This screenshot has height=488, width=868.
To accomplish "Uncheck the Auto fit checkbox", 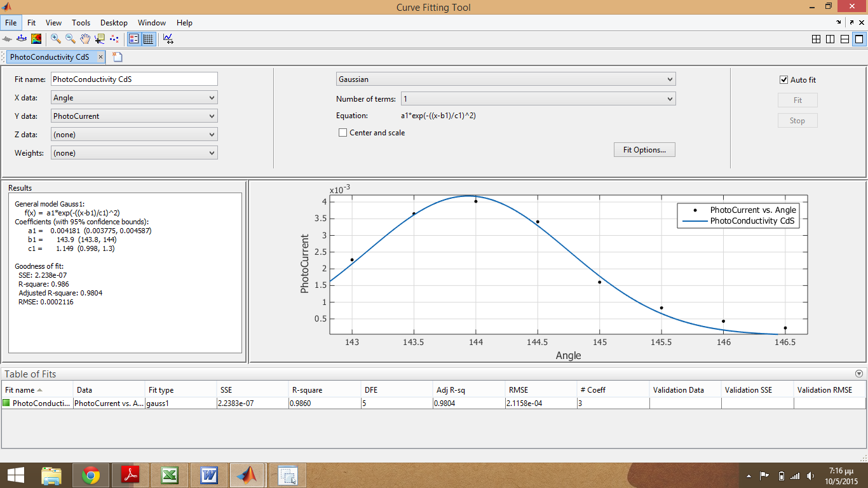I will (783, 80).
